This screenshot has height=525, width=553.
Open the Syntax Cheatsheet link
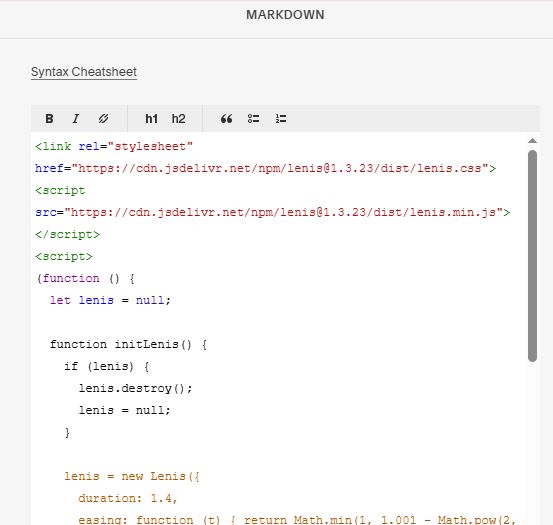[x=84, y=72]
